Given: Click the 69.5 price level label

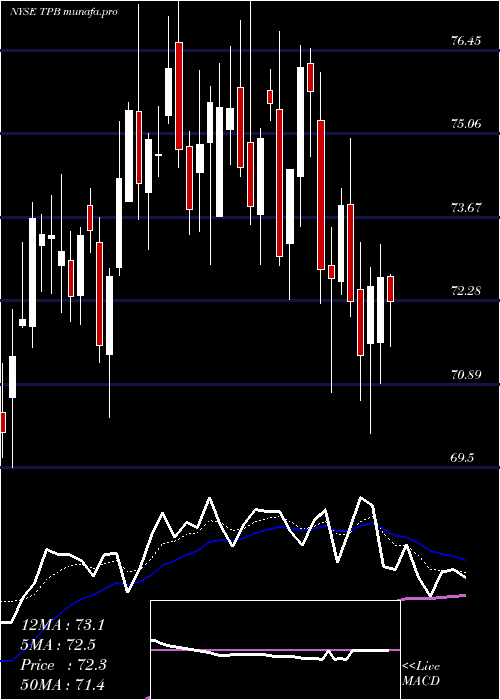Looking at the screenshot, I should (x=462, y=458).
